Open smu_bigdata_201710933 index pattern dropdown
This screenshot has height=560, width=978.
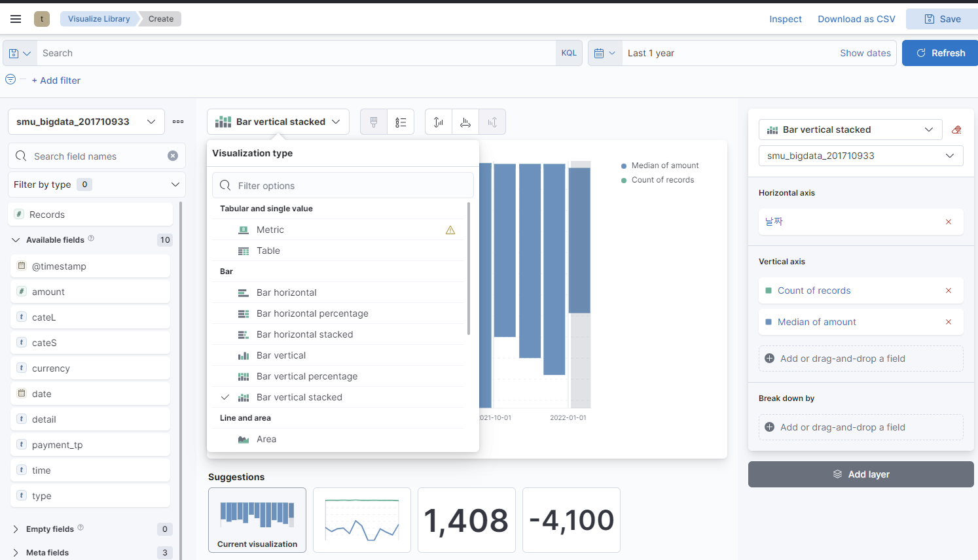point(86,122)
